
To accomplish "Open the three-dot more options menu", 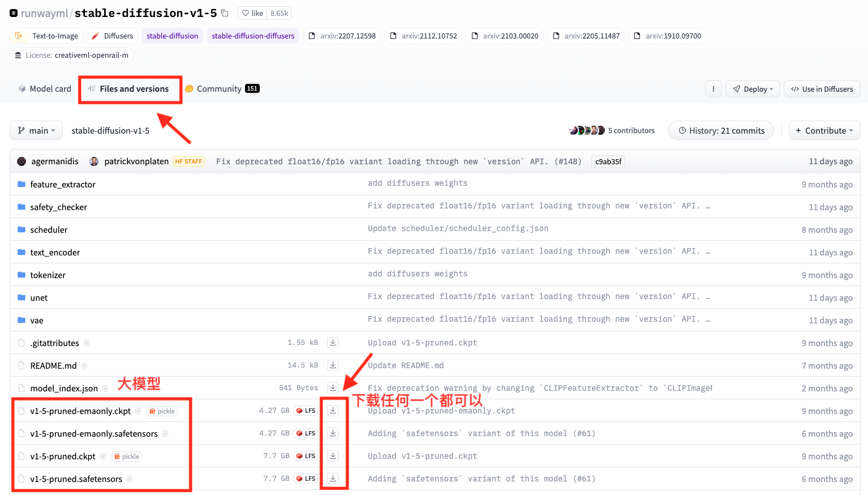I will [x=713, y=89].
